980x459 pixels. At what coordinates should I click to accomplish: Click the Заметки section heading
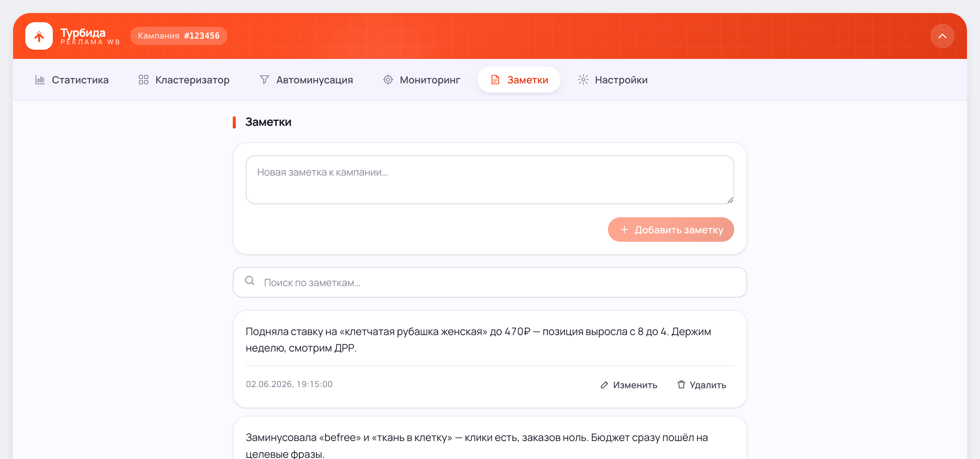268,122
